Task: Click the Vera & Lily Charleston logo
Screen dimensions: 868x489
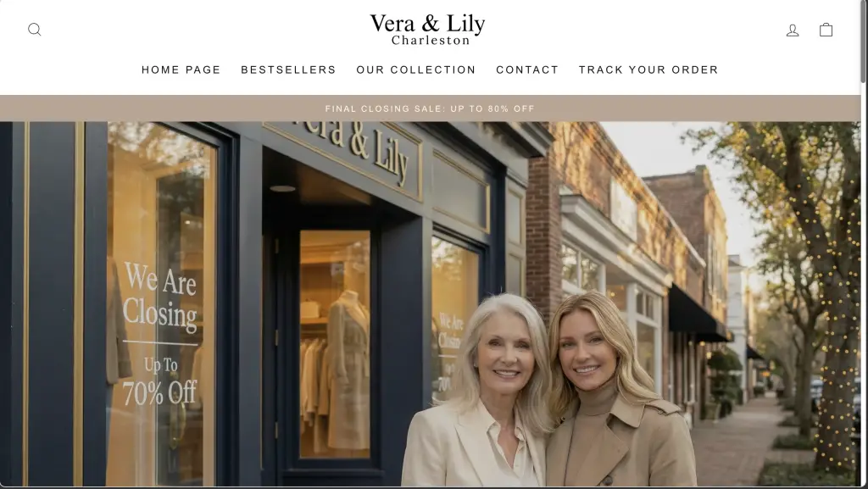Action: click(427, 30)
